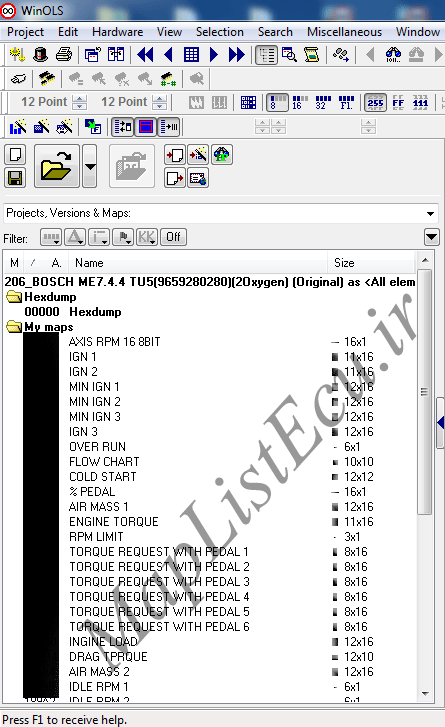
Task: Click the yellow scroll icon
Action: 312,55
